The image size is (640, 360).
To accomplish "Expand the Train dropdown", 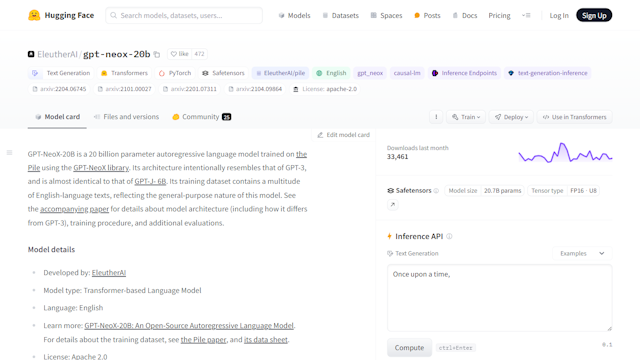I will click(x=466, y=117).
